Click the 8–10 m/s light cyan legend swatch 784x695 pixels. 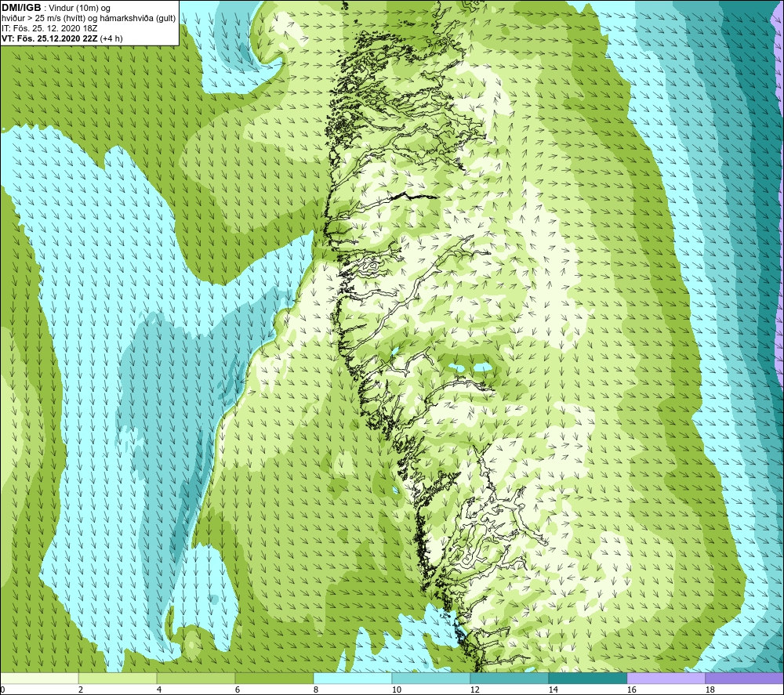tap(353, 679)
